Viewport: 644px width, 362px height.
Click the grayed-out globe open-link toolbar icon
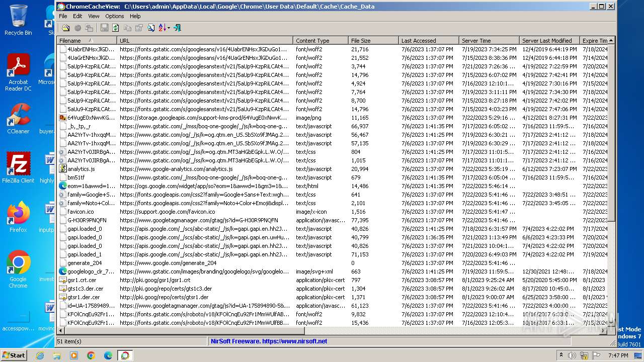pos(77,28)
